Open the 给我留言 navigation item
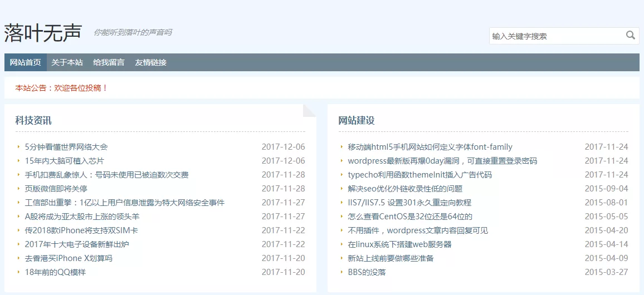This screenshot has width=644, height=295. coord(109,62)
